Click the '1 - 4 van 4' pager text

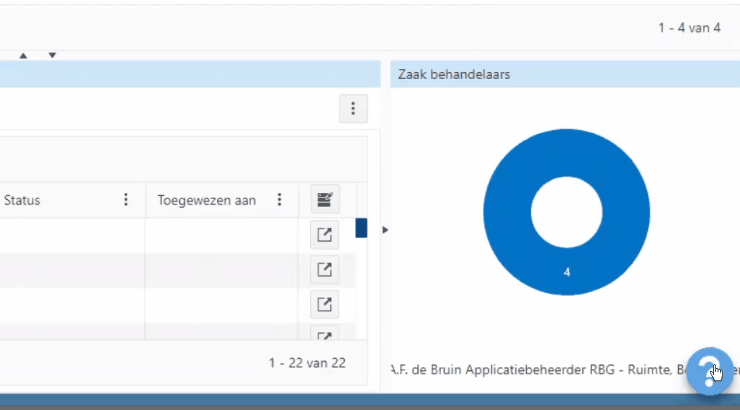click(x=689, y=28)
